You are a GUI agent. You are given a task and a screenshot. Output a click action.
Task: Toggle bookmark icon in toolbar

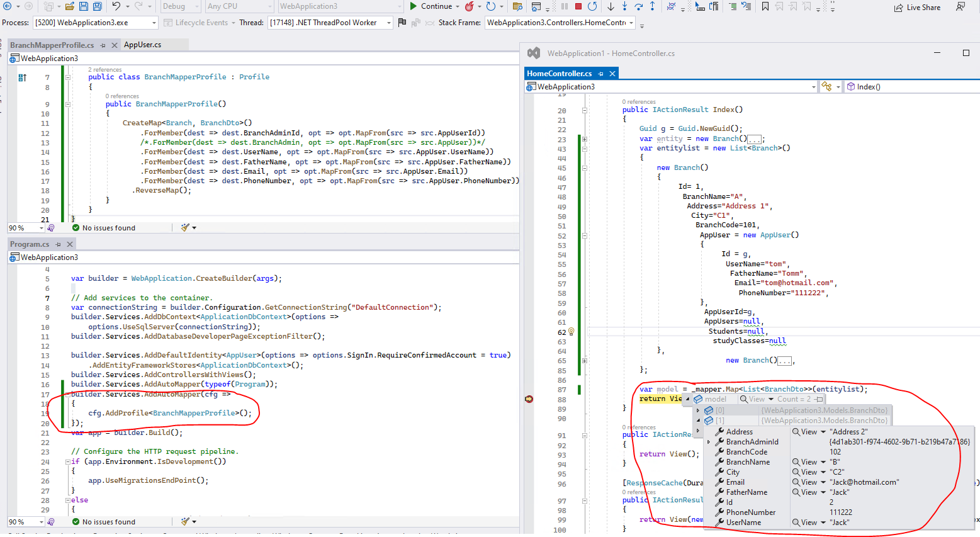pyautogui.click(x=765, y=6)
